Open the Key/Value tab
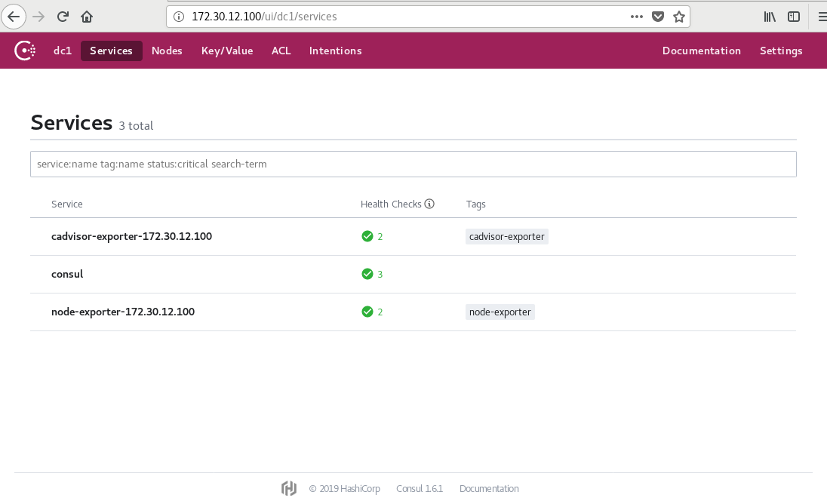The image size is (827, 504). [227, 51]
